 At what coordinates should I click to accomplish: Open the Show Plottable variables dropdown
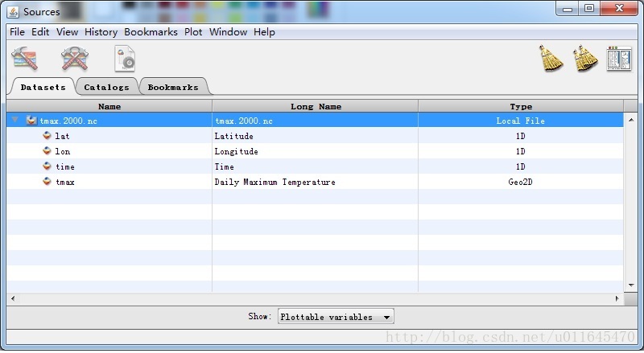click(x=336, y=317)
